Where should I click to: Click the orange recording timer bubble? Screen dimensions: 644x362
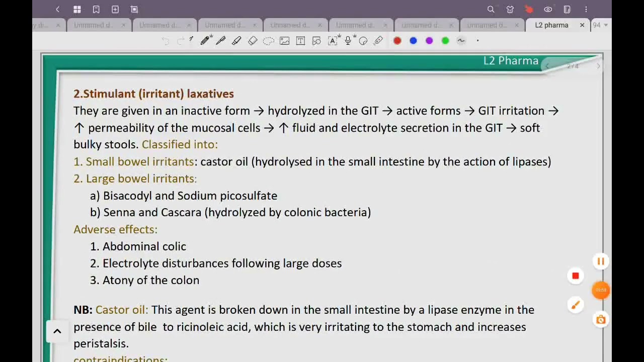tap(601, 290)
